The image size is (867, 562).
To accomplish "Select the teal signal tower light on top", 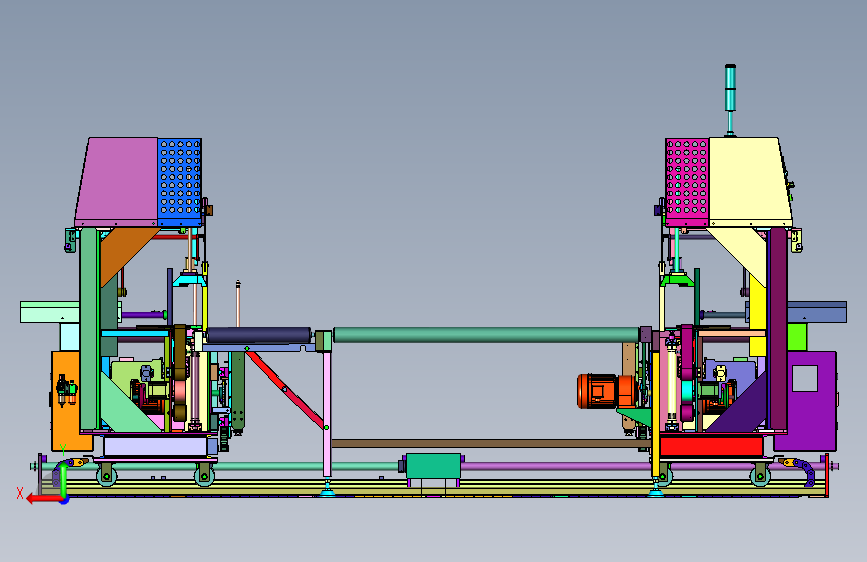I will coord(730,100).
